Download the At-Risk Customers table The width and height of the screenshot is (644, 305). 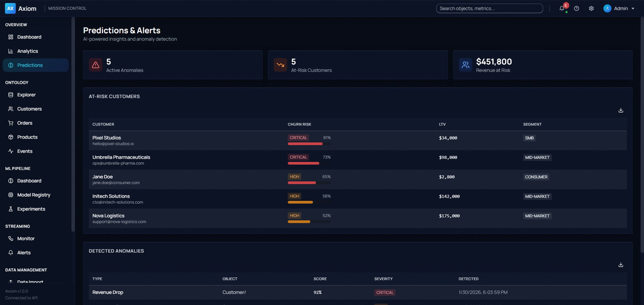coord(621,110)
